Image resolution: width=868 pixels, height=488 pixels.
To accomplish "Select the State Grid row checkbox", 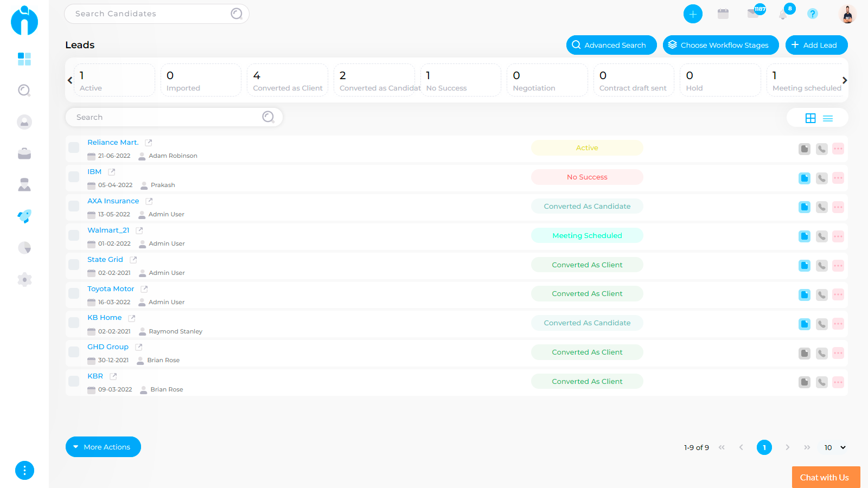I will tap(74, 265).
